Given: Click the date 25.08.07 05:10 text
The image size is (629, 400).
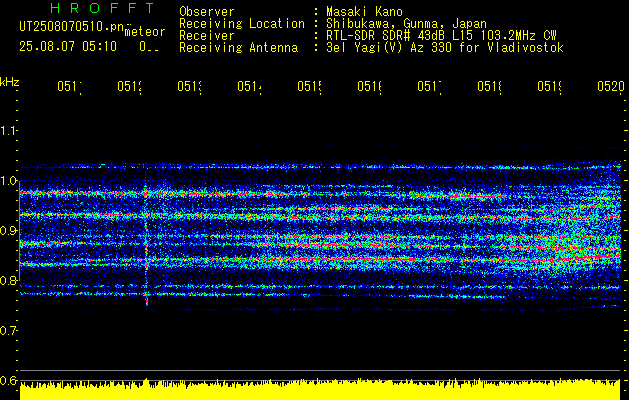Looking at the screenshot, I should coord(68,47).
